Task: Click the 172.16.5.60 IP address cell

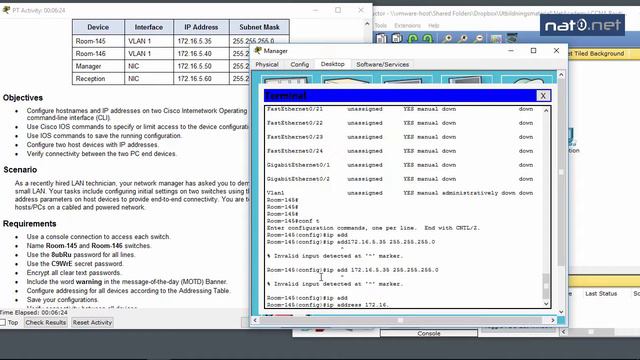Action: point(201,78)
